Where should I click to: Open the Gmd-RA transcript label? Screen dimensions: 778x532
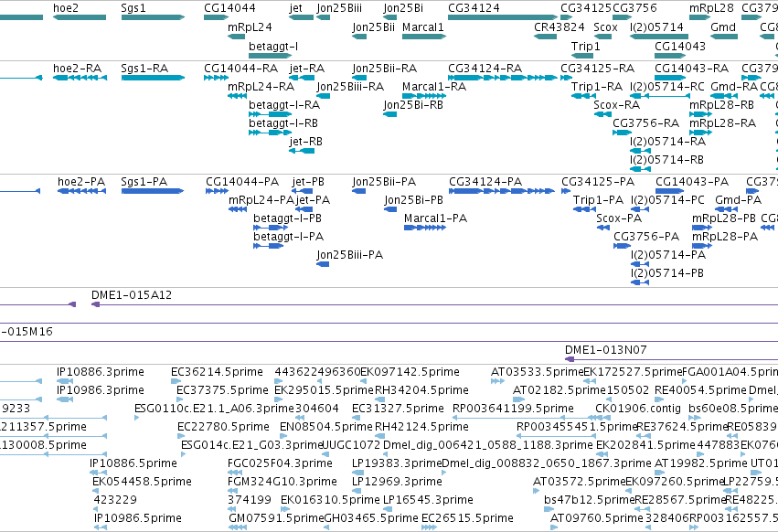coord(734,86)
